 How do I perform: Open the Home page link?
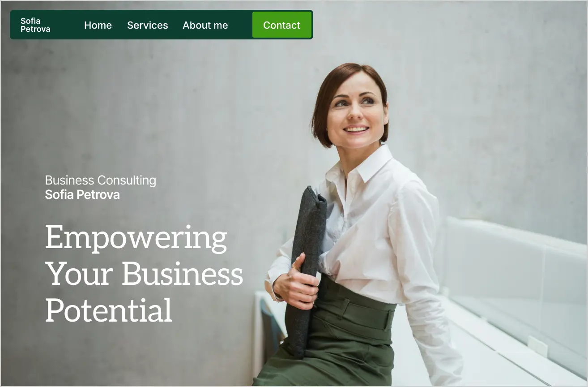(x=98, y=25)
